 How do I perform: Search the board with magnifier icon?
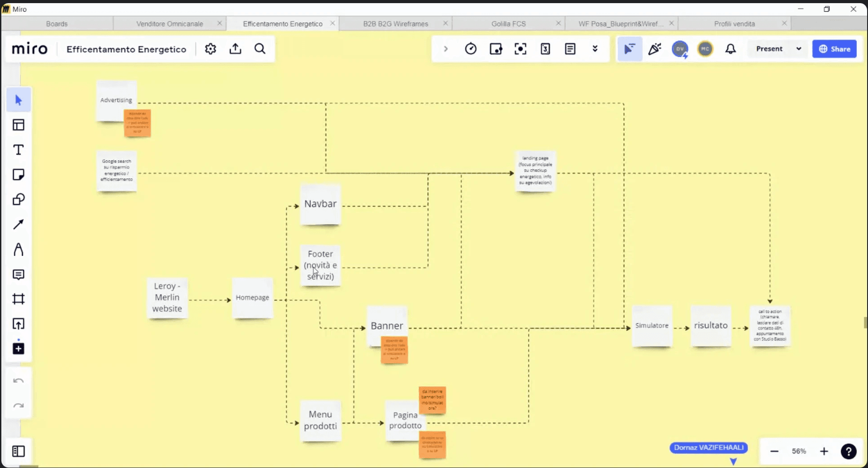[260, 49]
